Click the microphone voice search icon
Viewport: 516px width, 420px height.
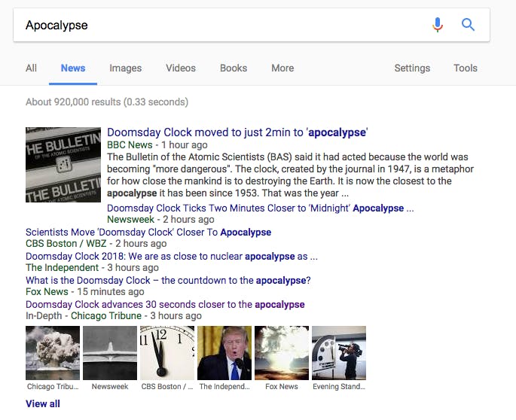click(x=438, y=25)
